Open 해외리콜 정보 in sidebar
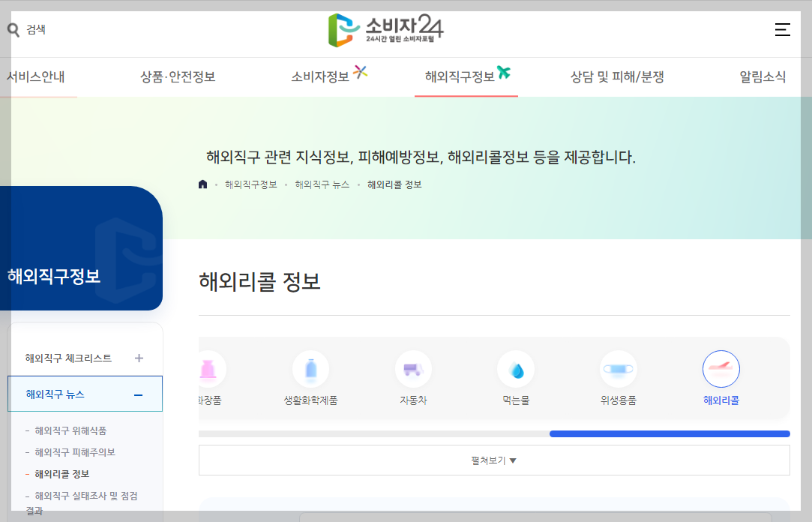 click(61, 474)
